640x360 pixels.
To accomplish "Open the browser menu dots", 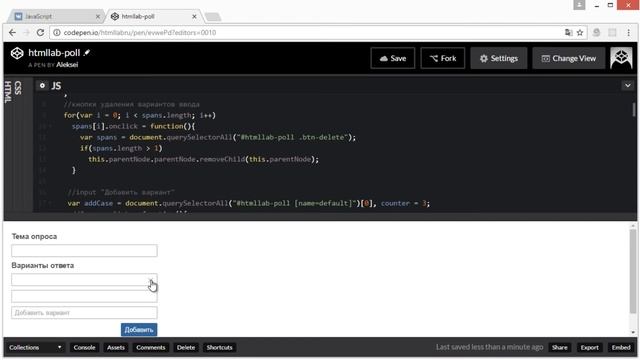I will [629, 33].
